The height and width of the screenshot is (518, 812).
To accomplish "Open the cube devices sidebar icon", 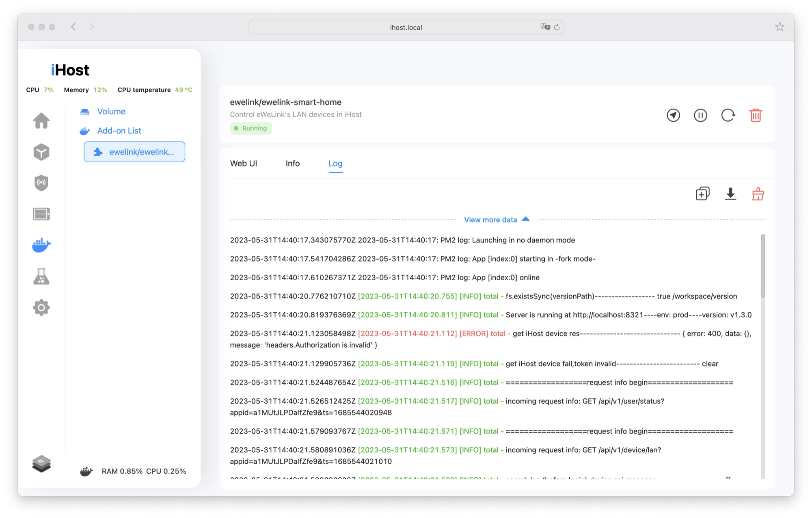I will point(41,152).
